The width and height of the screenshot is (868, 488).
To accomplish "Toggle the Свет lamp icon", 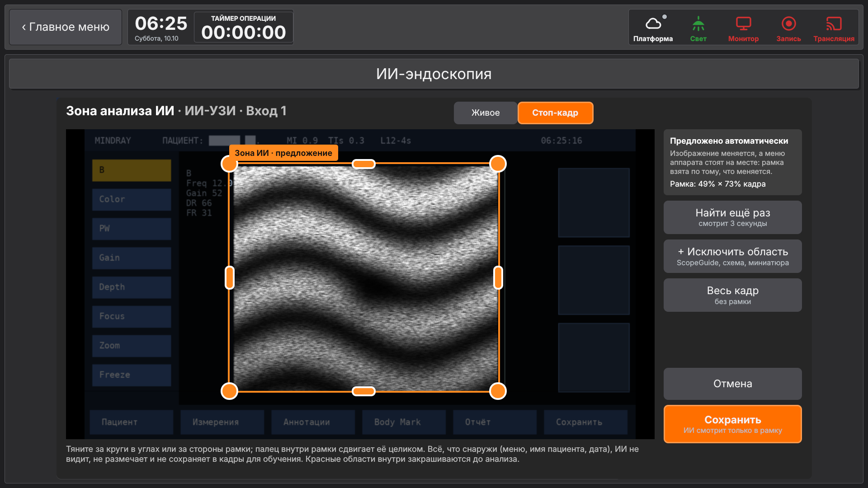I will [698, 28].
